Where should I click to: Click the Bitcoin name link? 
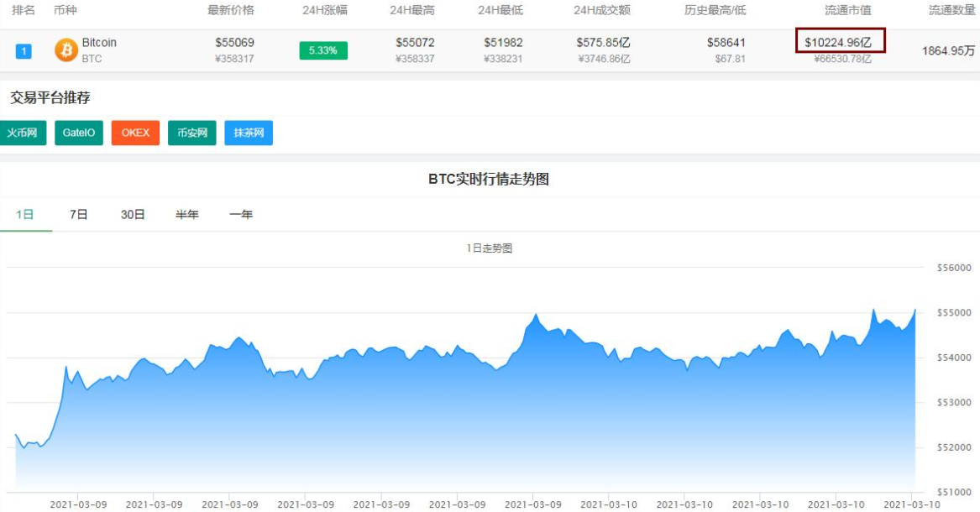point(98,41)
